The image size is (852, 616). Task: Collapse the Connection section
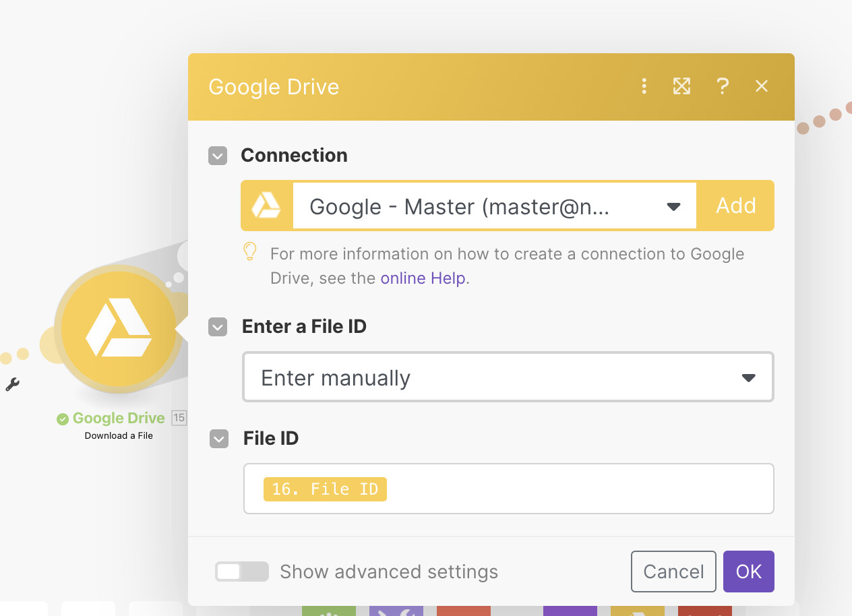pos(218,156)
